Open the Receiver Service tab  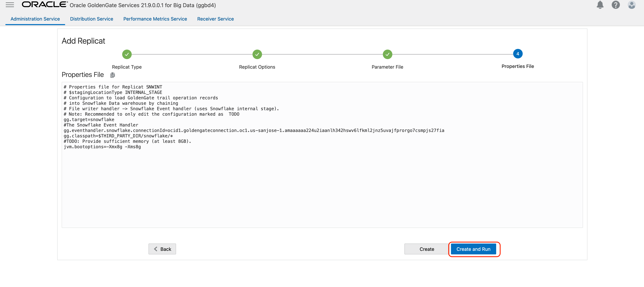(x=215, y=19)
